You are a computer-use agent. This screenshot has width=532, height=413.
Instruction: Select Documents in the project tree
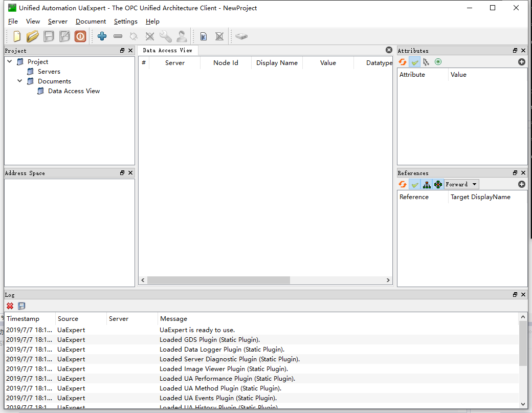click(54, 81)
